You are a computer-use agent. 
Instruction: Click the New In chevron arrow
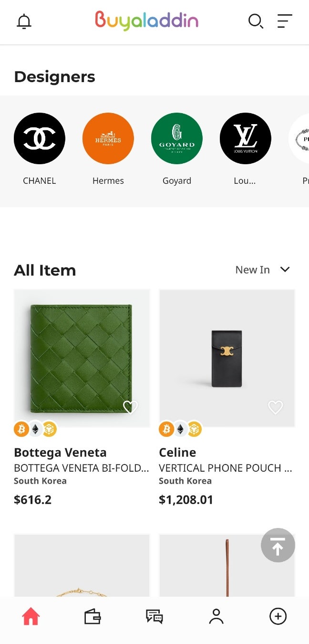click(285, 269)
